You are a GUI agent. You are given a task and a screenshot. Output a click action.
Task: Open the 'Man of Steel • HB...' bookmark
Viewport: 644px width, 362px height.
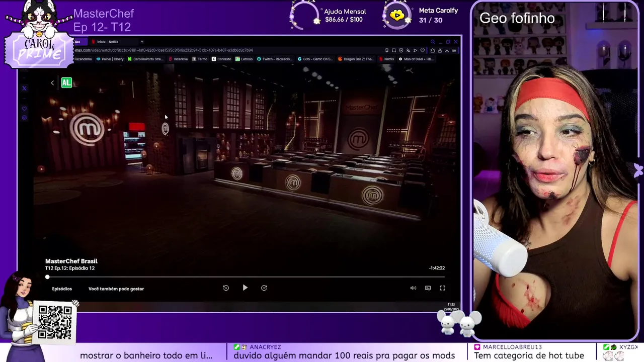[x=416, y=59]
